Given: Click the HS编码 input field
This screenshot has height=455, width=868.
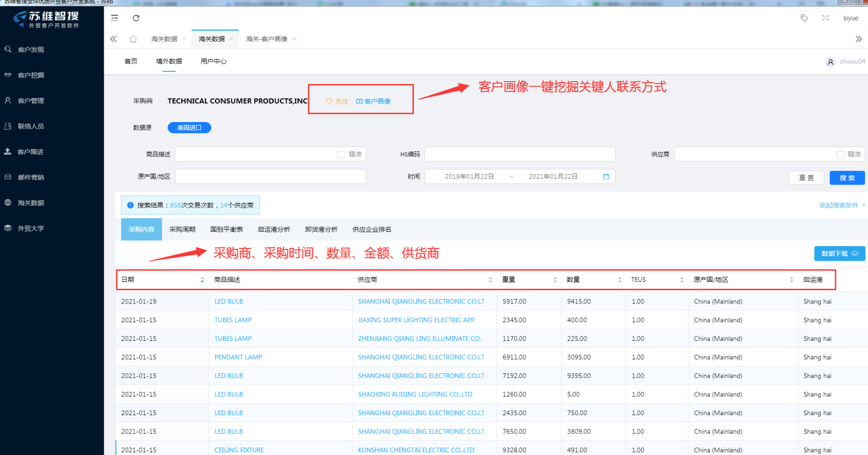Looking at the screenshot, I should (520, 154).
